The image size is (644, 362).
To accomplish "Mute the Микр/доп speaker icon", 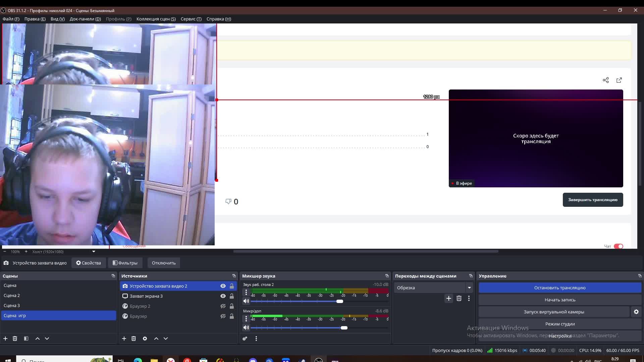I will (246, 327).
